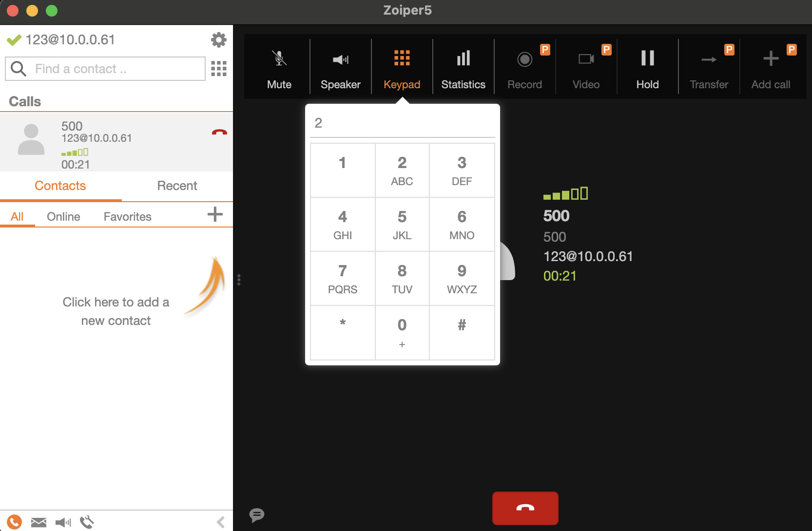Image resolution: width=812 pixels, height=531 pixels.
Task: Hang up with large red button
Action: click(x=525, y=508)
